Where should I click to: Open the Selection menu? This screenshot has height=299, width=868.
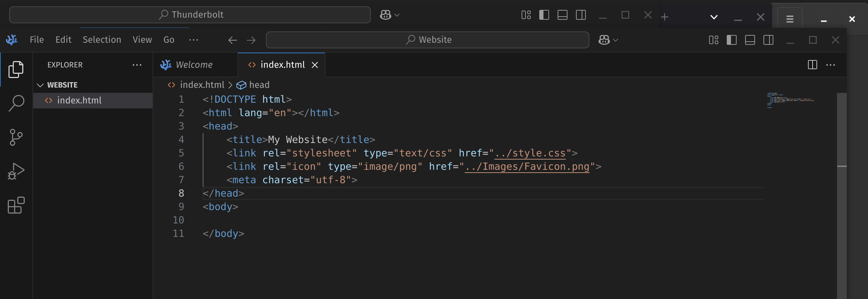pyautogui.click(x=102, y=40)
